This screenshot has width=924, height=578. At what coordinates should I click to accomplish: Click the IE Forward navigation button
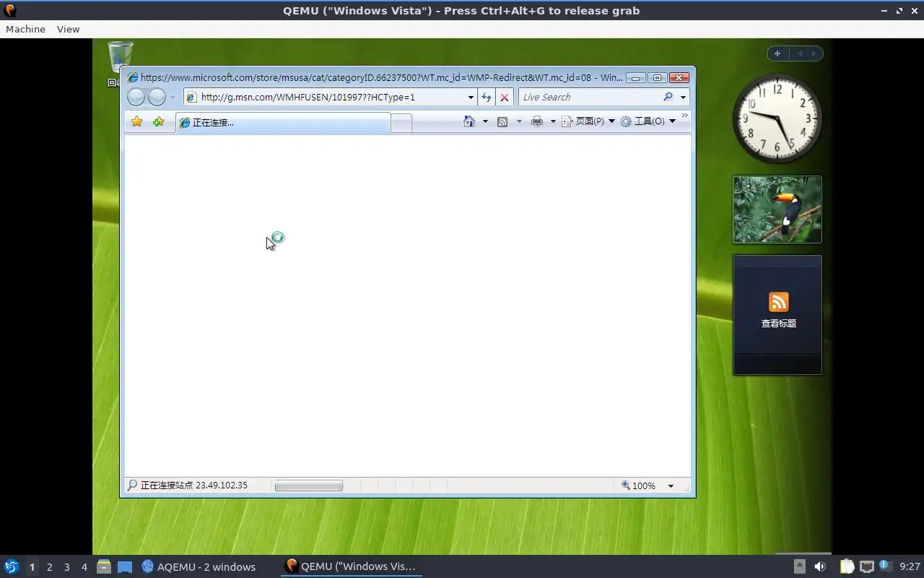coord(157,97)
